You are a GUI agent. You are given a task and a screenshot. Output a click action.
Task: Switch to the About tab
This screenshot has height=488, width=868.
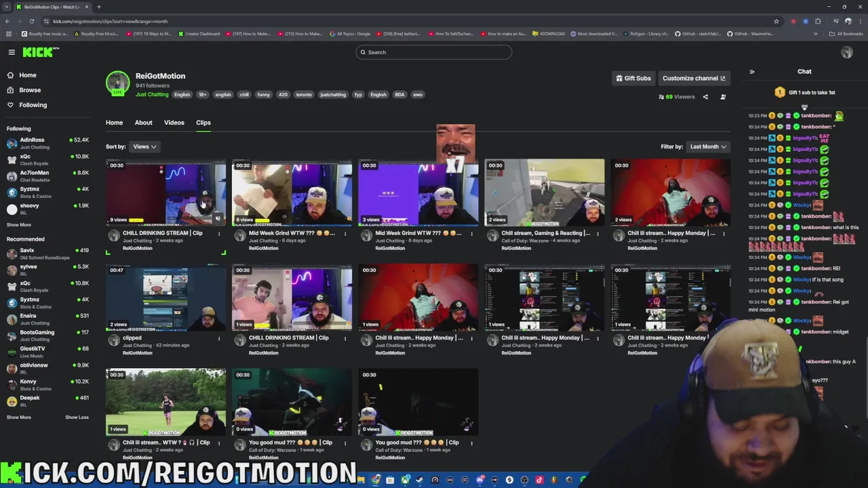(x=143, y=123)
